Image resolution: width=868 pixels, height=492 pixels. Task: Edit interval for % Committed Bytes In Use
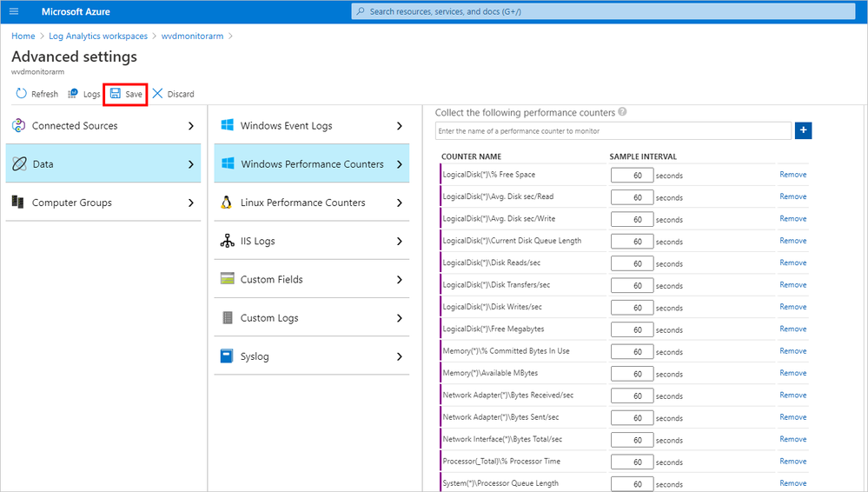point(633,352)
